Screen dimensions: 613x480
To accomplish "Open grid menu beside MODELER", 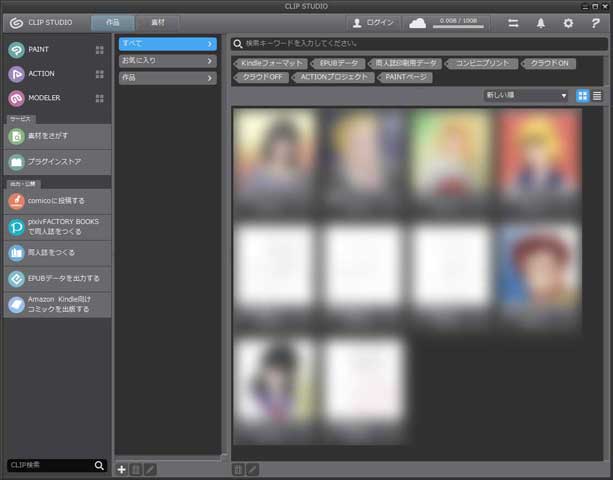I will 100,99.
